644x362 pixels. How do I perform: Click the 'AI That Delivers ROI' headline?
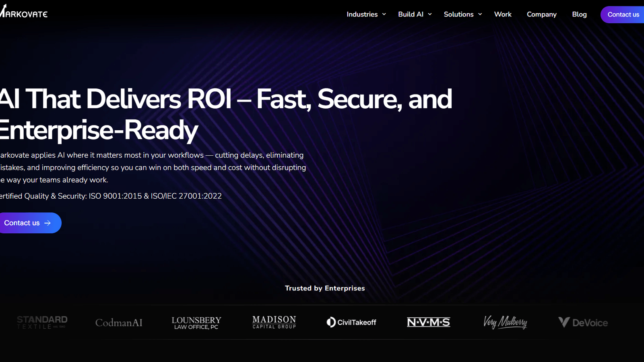point(226,114)
